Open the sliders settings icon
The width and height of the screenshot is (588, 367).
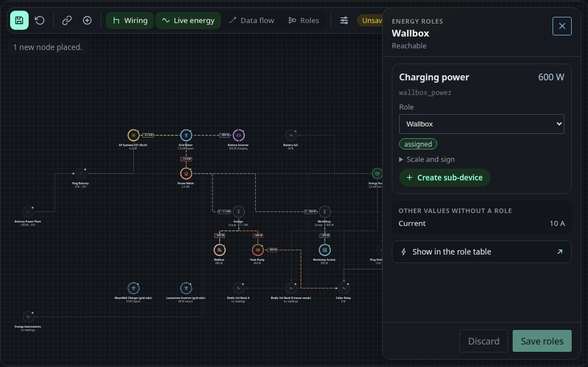(x=344, y=20)
